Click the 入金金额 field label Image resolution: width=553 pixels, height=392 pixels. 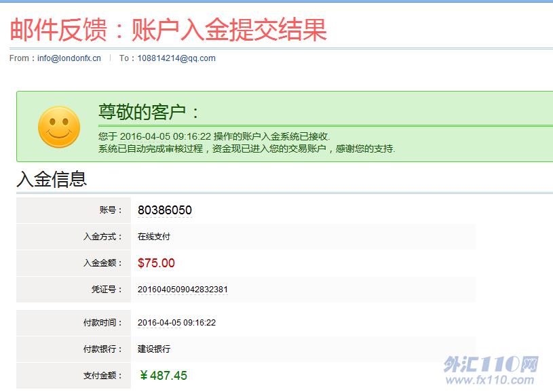[x=102, y=263]
